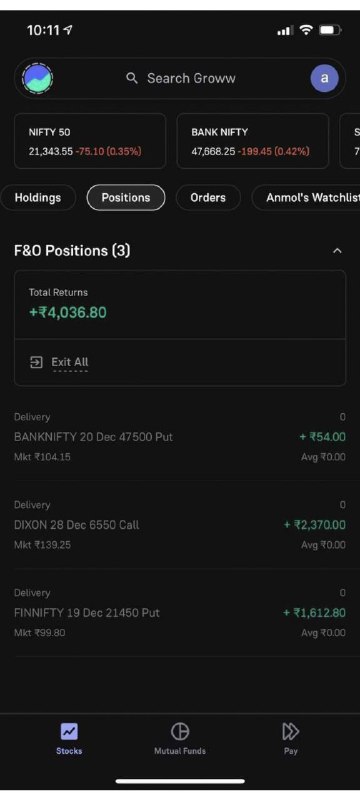Open the DIXON 28 Dec 6550 Call position

[x=180, y=524]
